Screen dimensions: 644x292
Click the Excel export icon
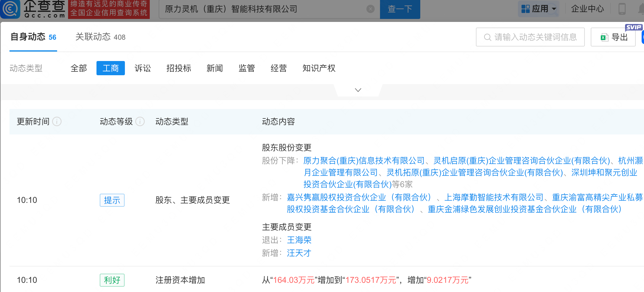(604, 37)
